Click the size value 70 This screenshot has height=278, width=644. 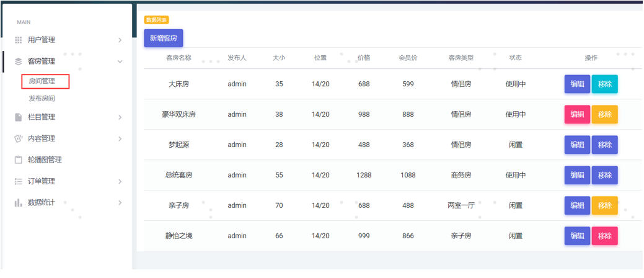(279, 205)
